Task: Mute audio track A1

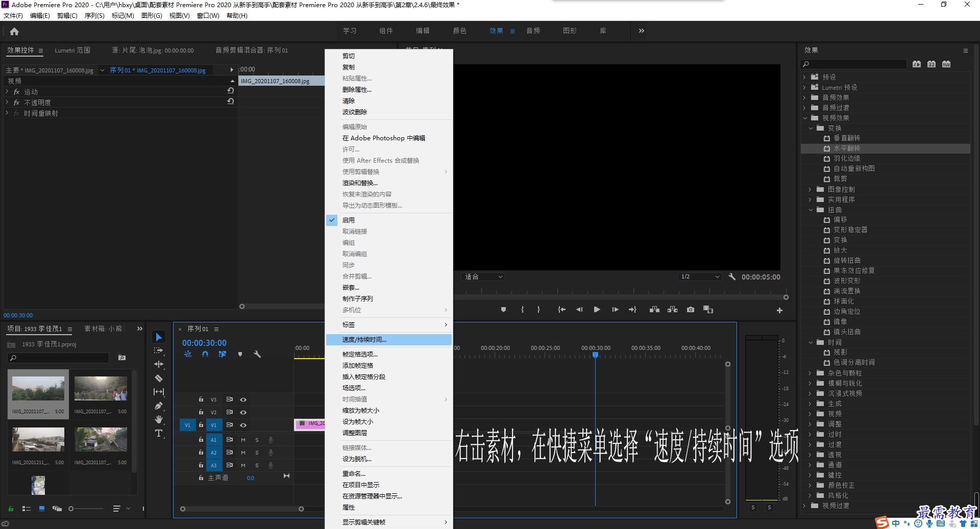Action: pos(243,440)
